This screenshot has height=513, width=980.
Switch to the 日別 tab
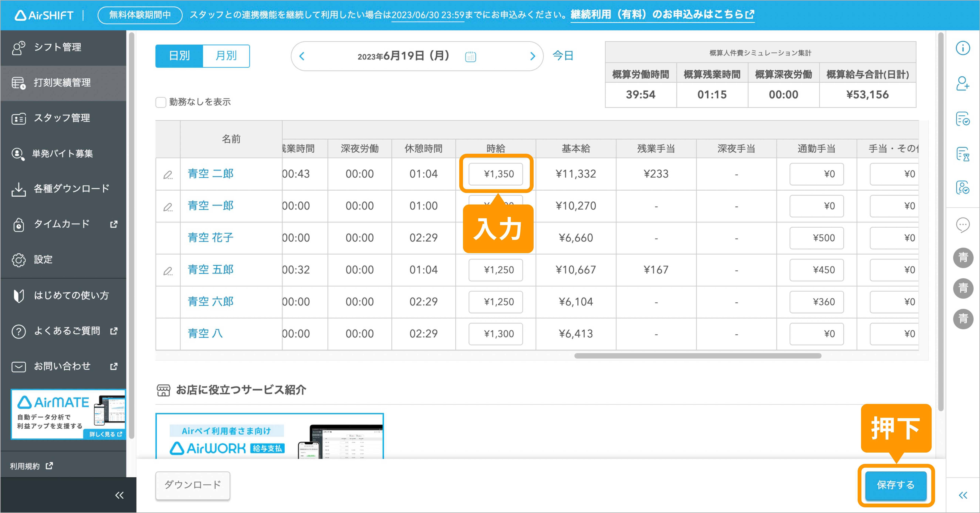click(x=179, y=56)
